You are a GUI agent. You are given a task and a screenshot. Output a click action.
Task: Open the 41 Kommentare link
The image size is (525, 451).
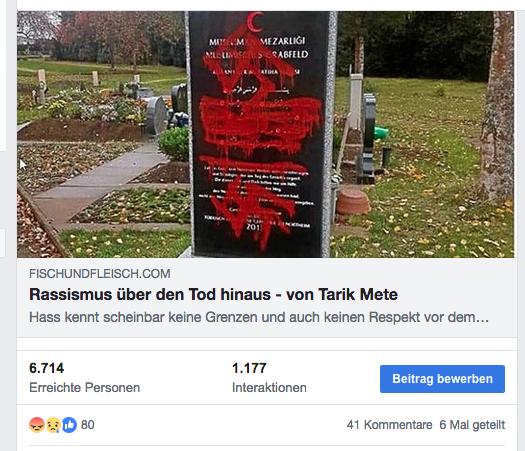point(389,425)
